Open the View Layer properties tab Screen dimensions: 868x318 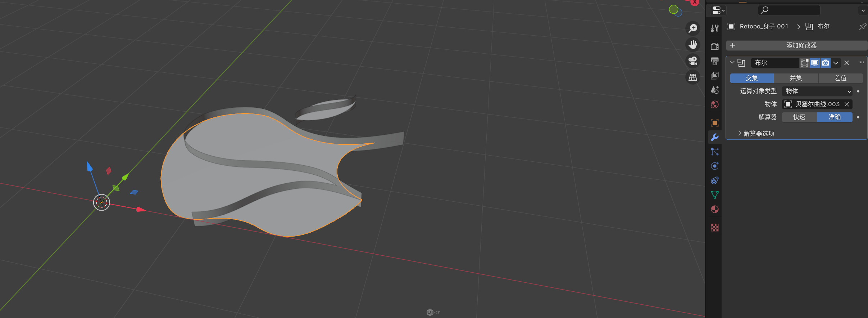pos(715,75)
